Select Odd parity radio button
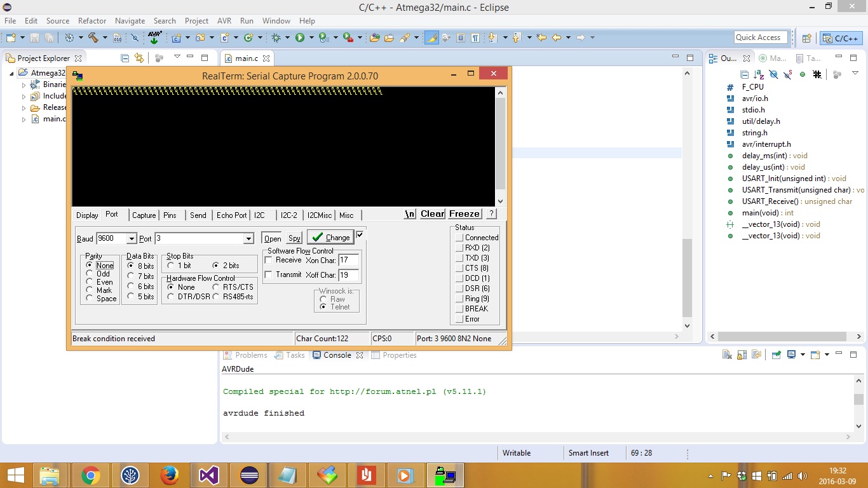Screen dimensions: 868x488 (90, 274)
